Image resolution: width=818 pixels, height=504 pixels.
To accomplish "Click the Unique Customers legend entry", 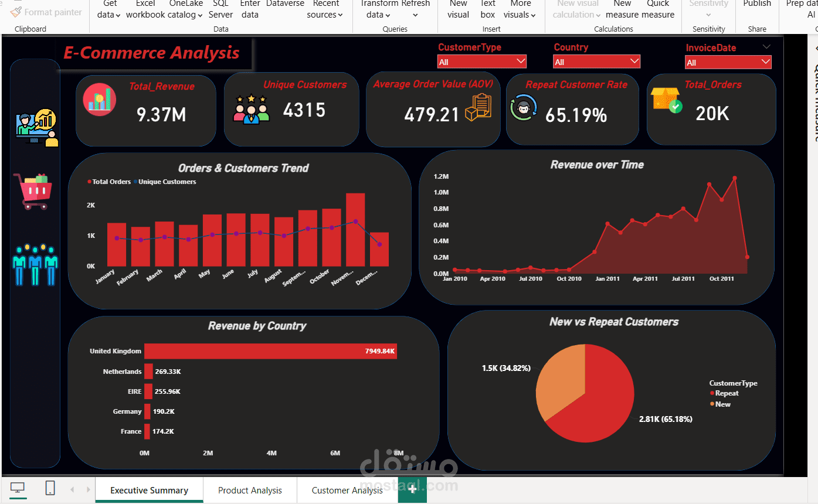I will pos(165,182).
